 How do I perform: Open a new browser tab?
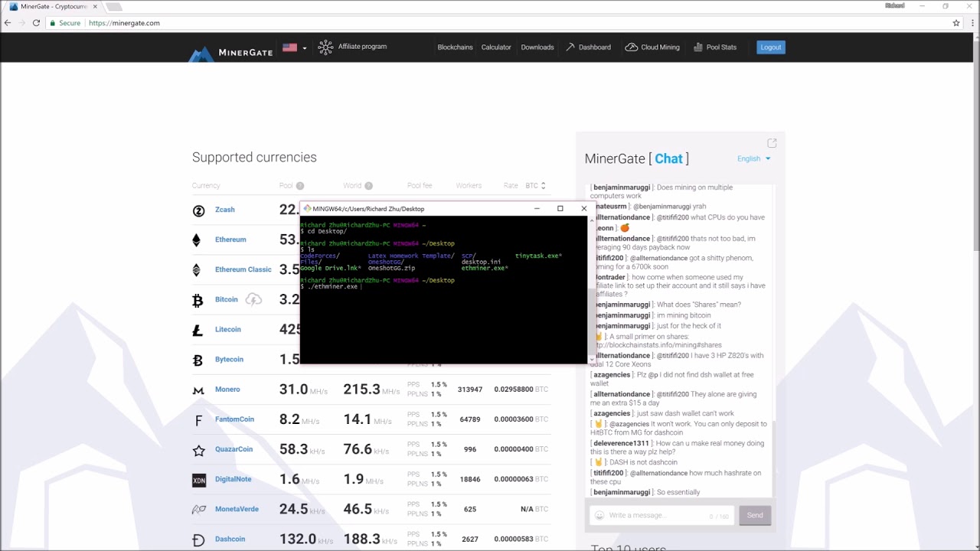tap(113, 7)
